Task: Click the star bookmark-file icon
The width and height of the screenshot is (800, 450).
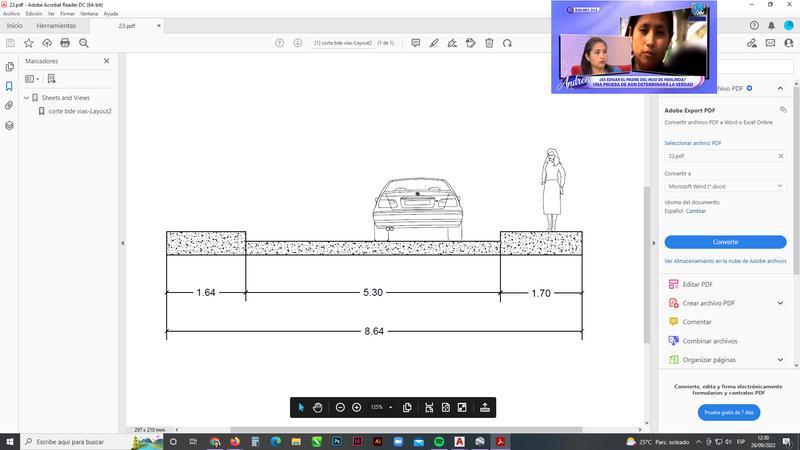Action: click(x=29, y=43)
